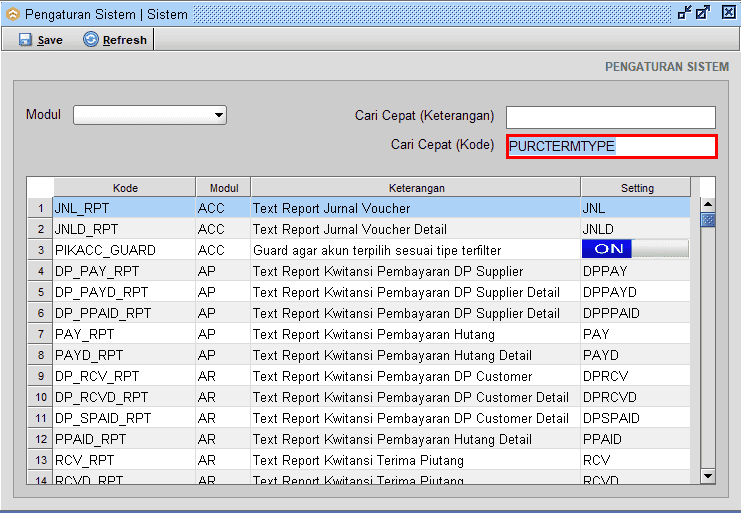Click the PPAID setting cell
741x513 pixels.
(635, 439)
